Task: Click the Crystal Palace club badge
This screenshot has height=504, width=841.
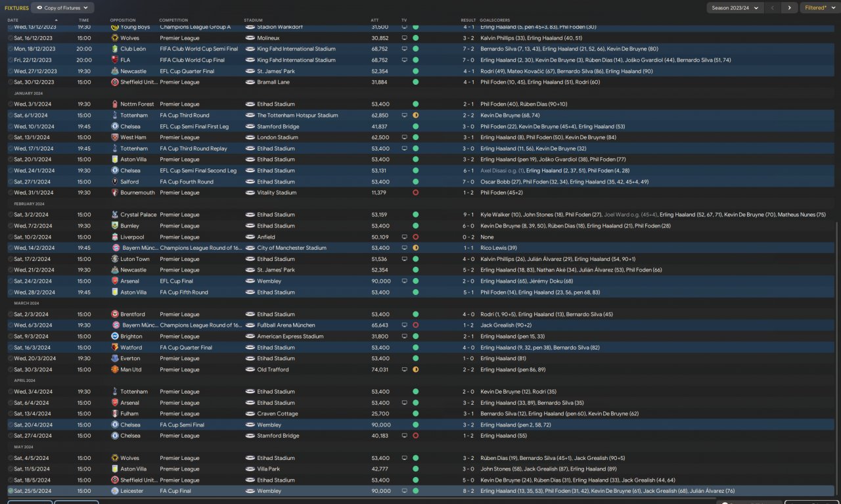Action: tap(115, 215)
